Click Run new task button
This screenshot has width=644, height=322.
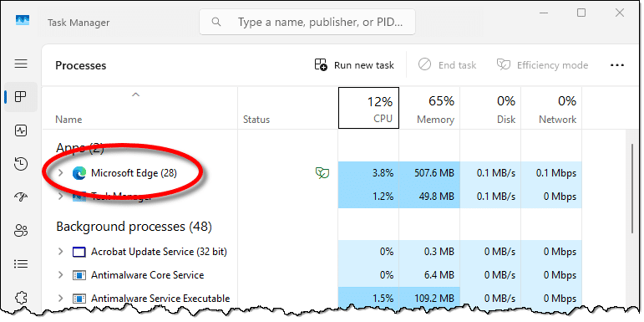pyautogui.click(x=354, y=65)
